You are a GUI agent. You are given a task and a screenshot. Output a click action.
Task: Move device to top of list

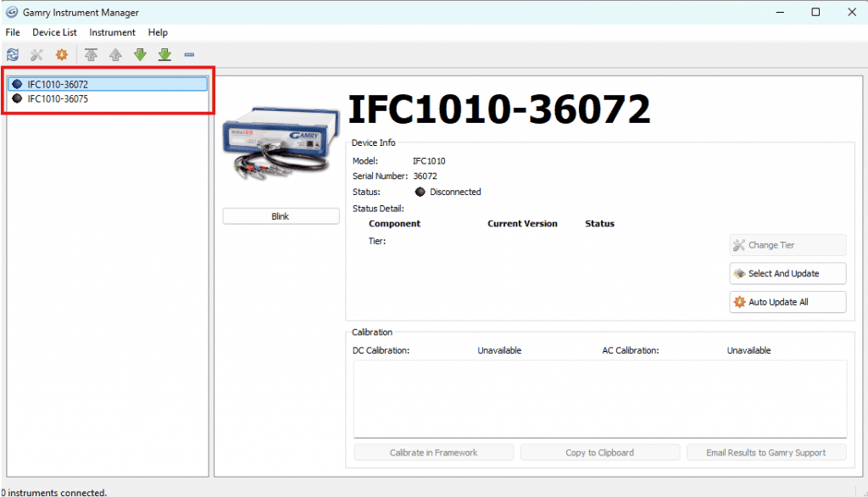[92, 55]
